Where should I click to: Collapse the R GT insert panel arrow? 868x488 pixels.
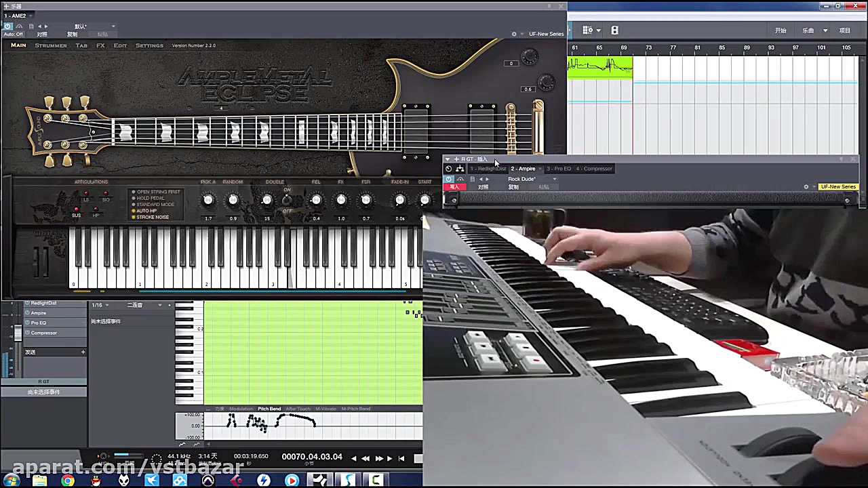(x=447, y=160)
